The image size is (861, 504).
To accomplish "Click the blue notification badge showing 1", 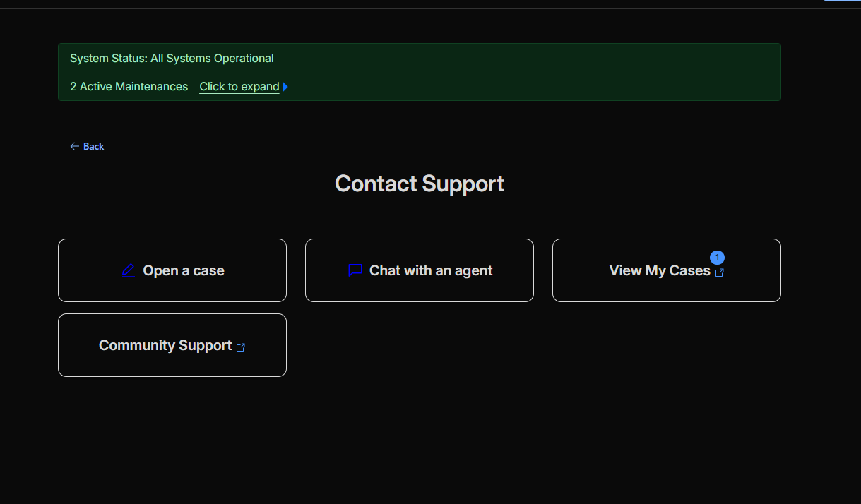I will point(717,258).
